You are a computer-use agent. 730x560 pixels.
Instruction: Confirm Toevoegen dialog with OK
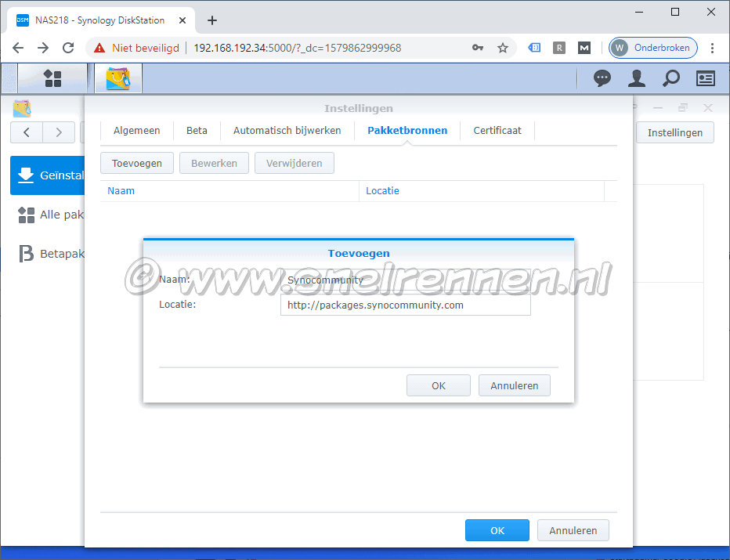[x=439, y=385]
